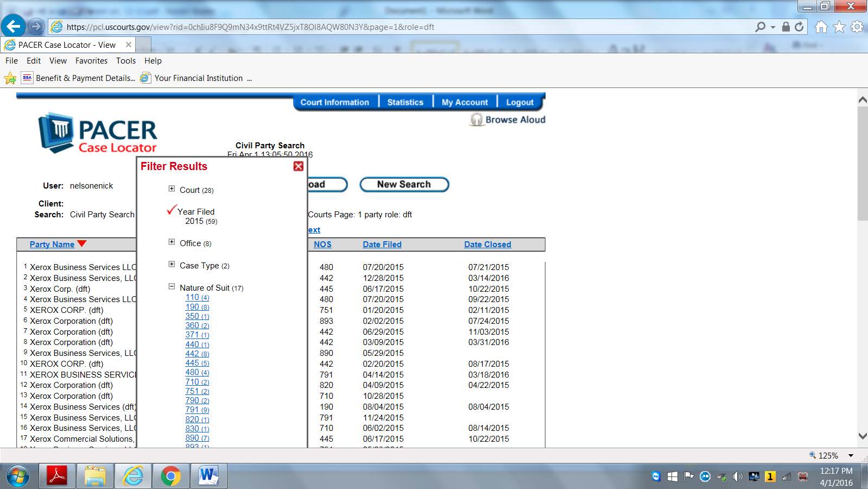
Task: Click page scrollbar up arrow
Action: tap(863, 100)
